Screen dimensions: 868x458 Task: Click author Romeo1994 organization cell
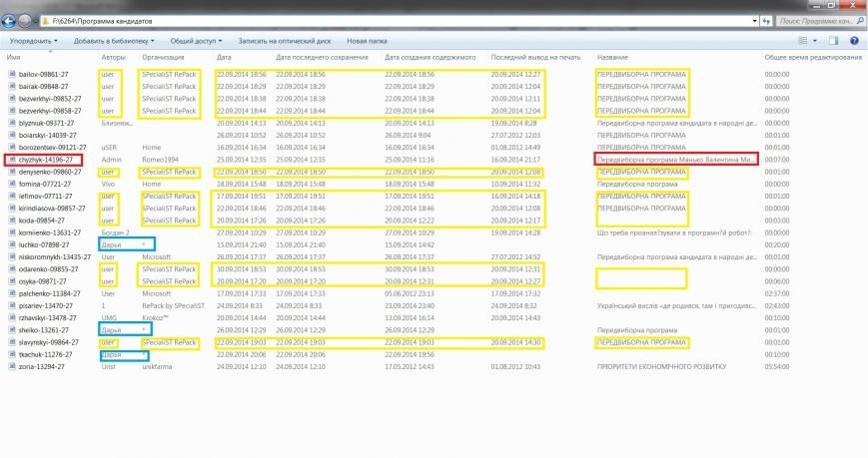point(160,160)
